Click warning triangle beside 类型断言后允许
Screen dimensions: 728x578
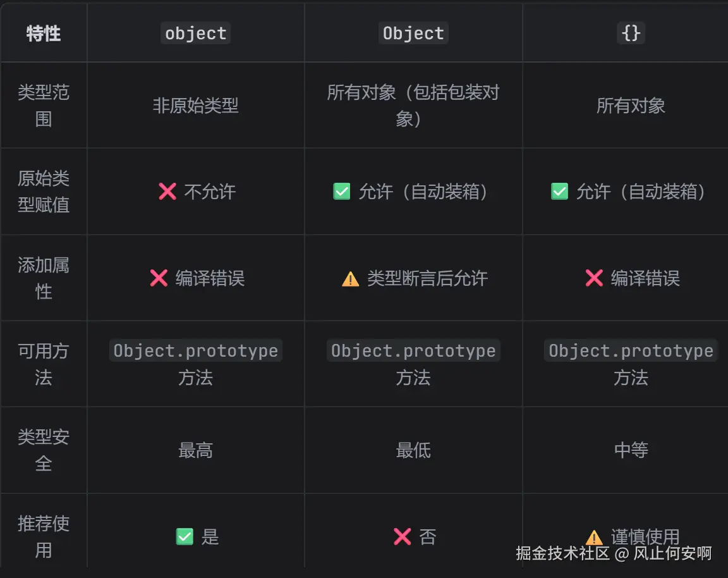tap(350, 279)
